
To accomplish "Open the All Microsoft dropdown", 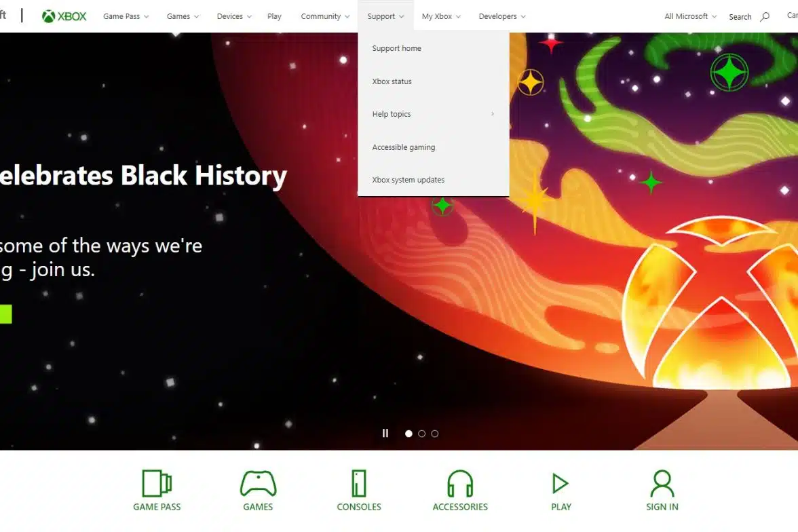I will [690, 16].
